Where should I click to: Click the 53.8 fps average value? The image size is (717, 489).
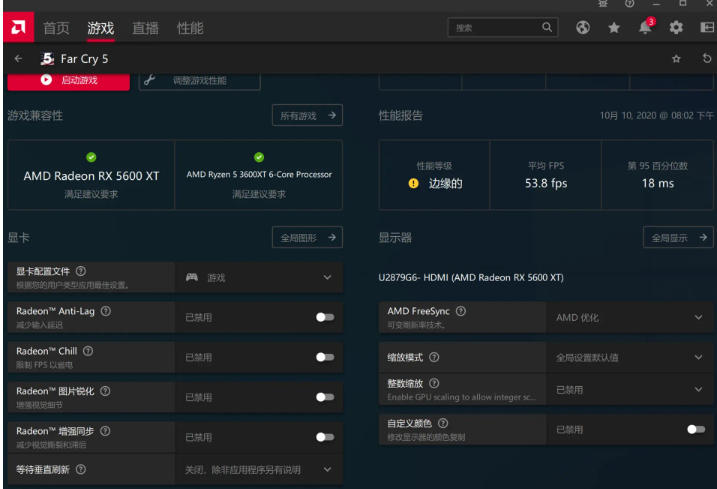point(546,183)
